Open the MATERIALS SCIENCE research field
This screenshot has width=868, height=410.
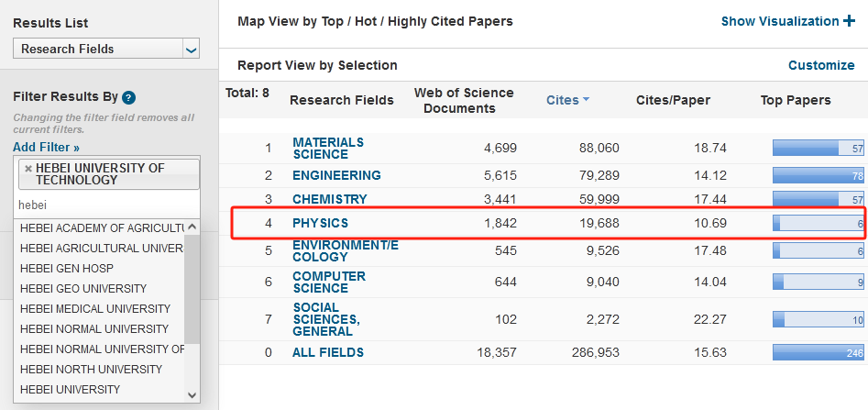coord(328,148)
